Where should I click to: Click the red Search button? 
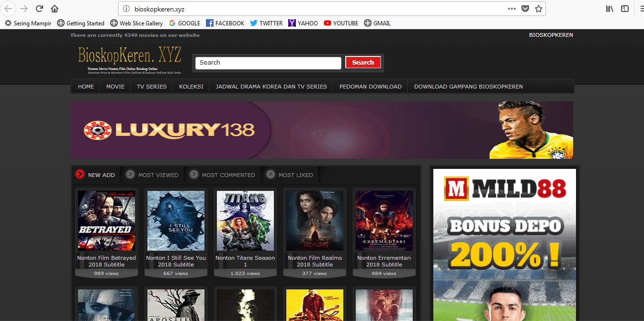point(362,62)
